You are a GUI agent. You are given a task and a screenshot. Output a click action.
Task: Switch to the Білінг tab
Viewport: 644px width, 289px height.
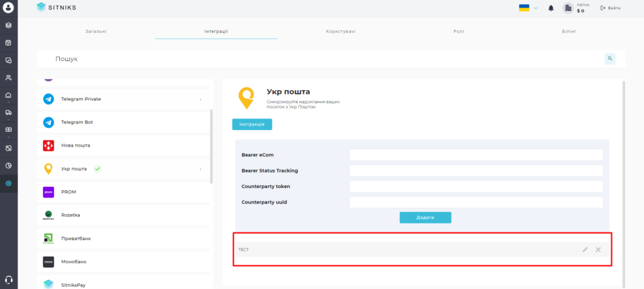(569, 32)
